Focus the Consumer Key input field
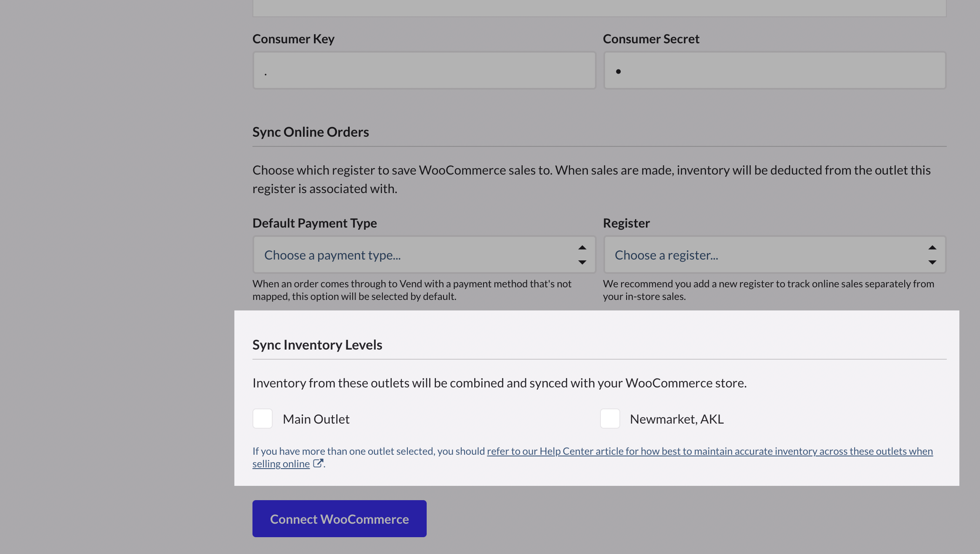 [424, 70]
